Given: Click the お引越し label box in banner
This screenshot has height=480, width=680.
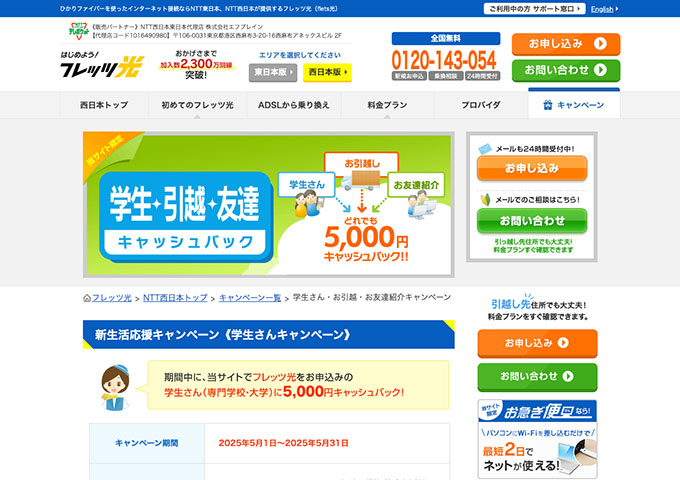Looking at the screenshot, I should 361,163.
